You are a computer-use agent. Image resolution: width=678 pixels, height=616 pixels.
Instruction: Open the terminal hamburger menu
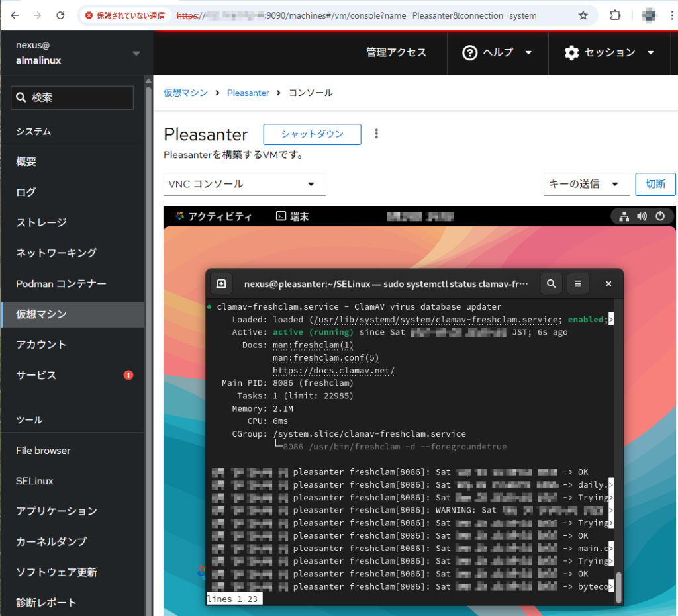[x=577, y=284]
